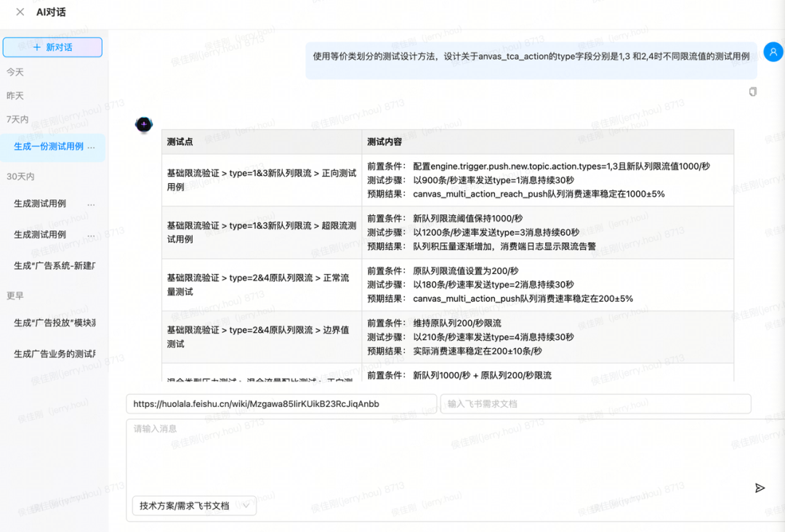
Task: Click the AI assistant avatar next to the reply
Action: coord(144,124)
